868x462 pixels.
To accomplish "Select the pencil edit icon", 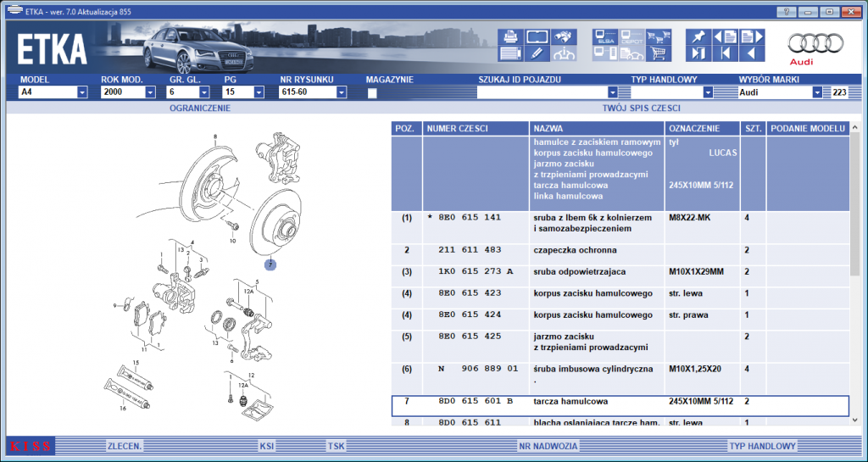I will 537,53.
